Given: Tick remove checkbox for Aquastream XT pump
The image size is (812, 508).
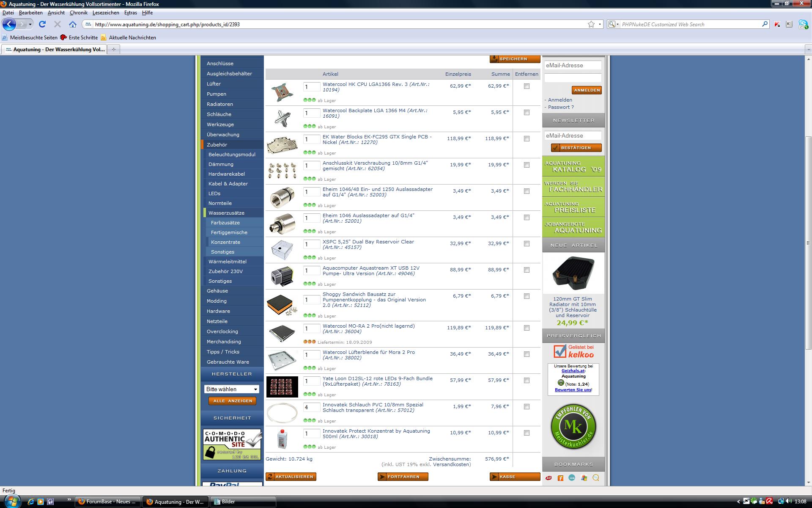Looking at the screenshot, I should 527,270.
